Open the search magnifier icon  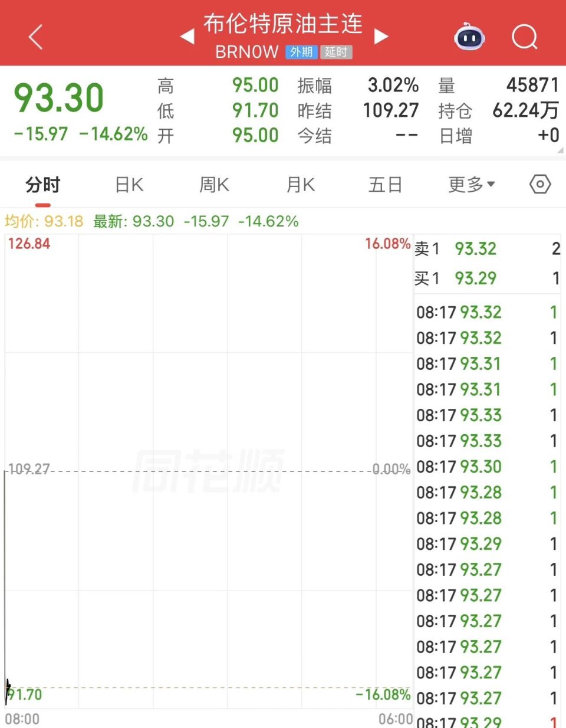pyautogui.click(x=524, y=37)
